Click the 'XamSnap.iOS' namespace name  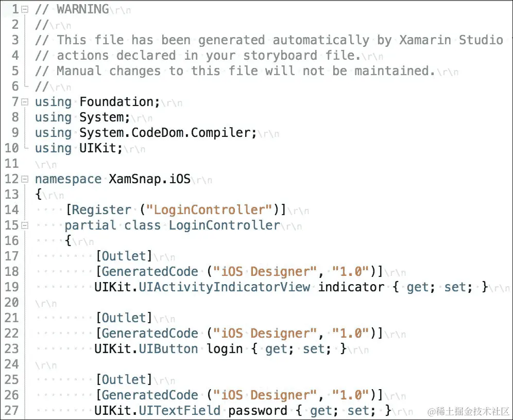[149, 179]
